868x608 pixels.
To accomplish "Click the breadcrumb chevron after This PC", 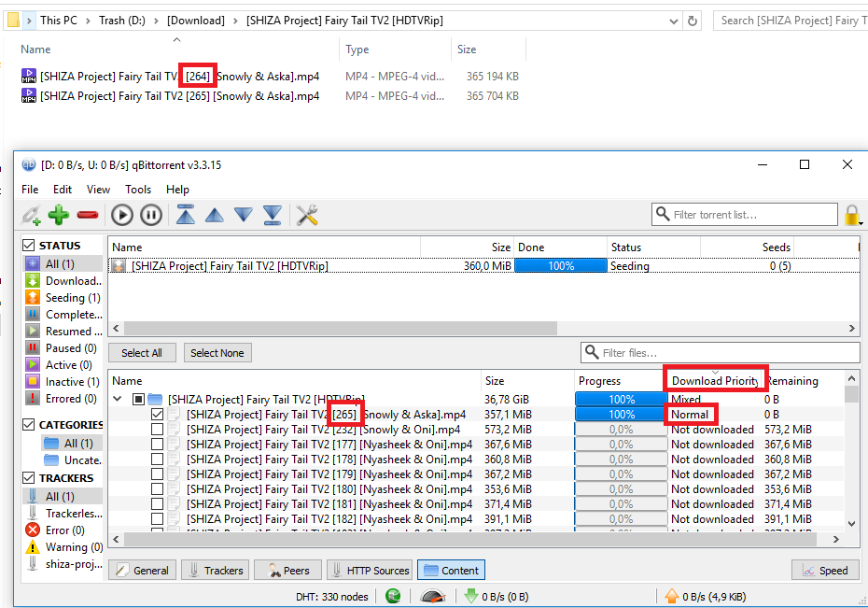I will pyautogui.click(x=88, y=21).
